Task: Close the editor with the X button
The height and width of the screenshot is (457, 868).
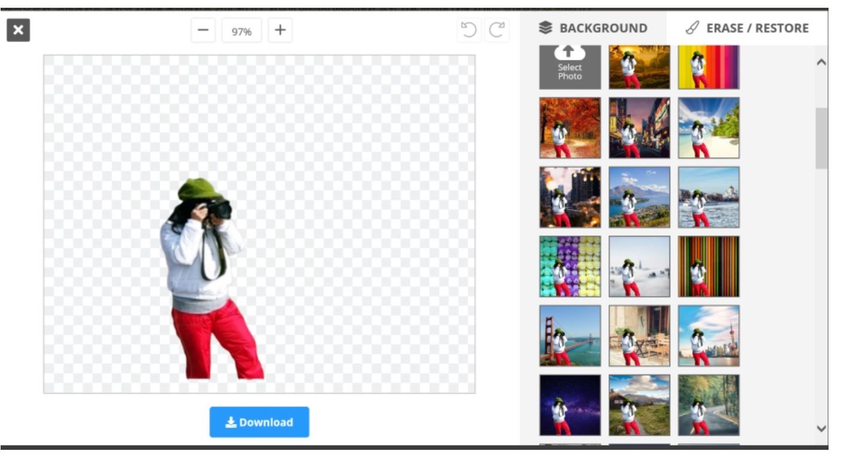Action: [x=19, y=30]
